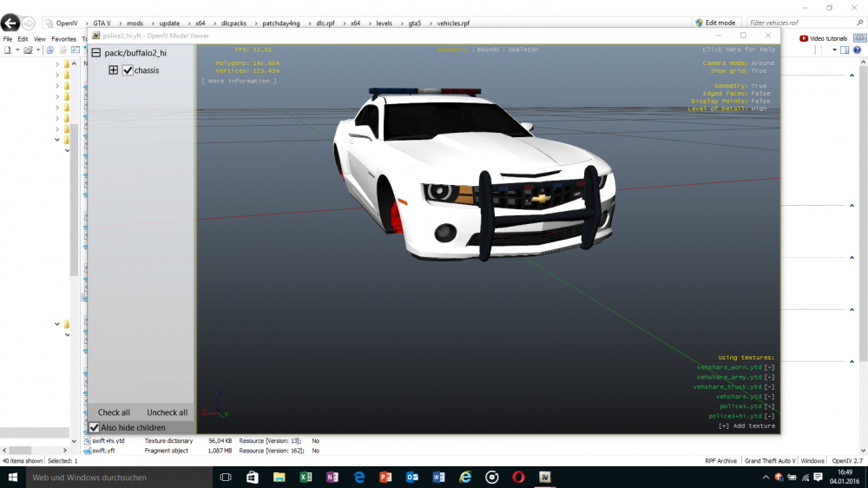This screenshot has height=488, width=868.
Task: Collapse the topmost file group chevron
Action: pos(852,76)
